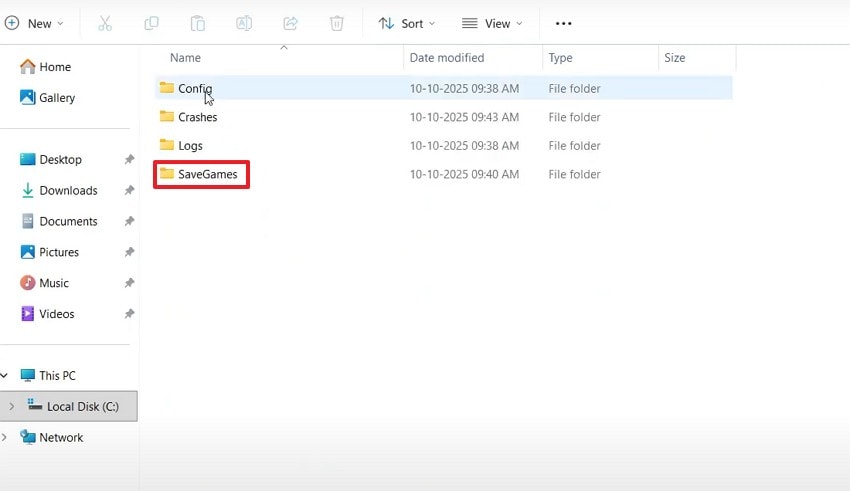Click the pin icon beside Pictures
This screenshot has width=850, height=491.
(x=129, y=252)
